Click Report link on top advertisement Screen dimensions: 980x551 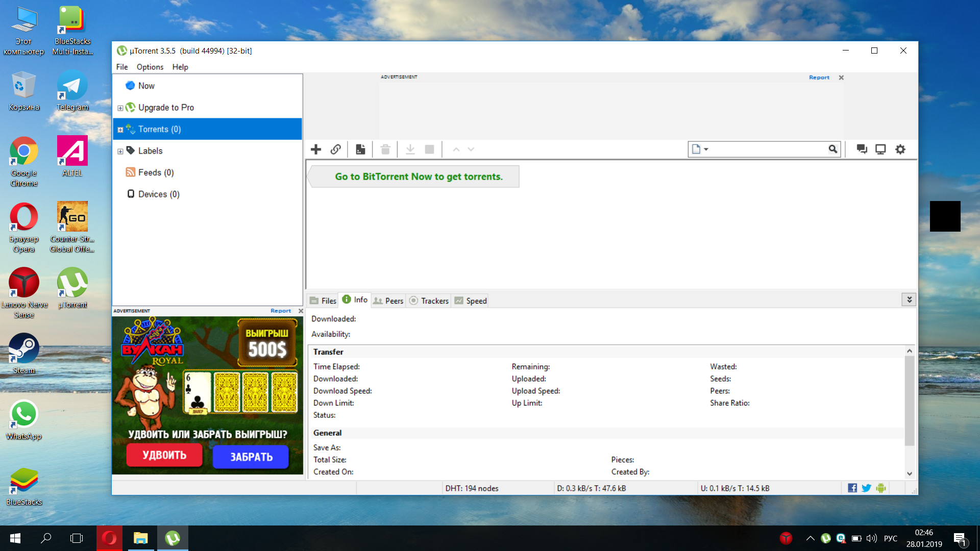click(819, 78)
